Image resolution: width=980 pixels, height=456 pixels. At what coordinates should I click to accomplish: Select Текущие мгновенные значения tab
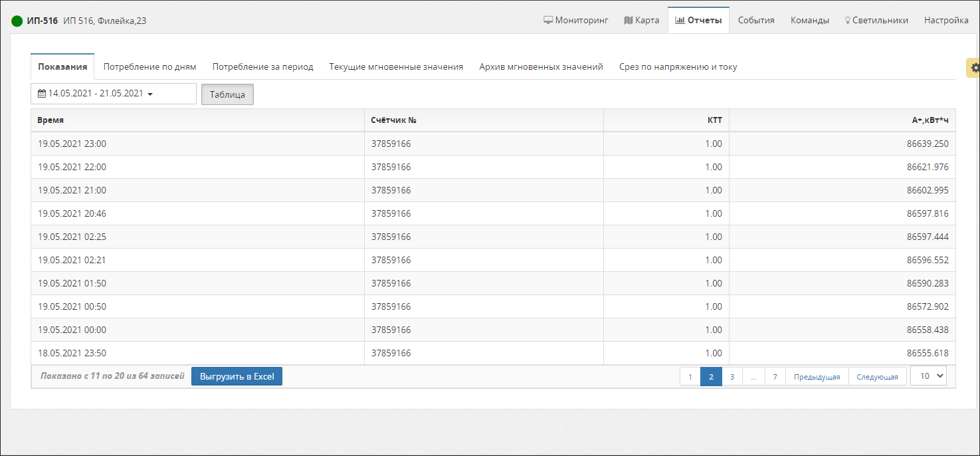click(396, 67)
